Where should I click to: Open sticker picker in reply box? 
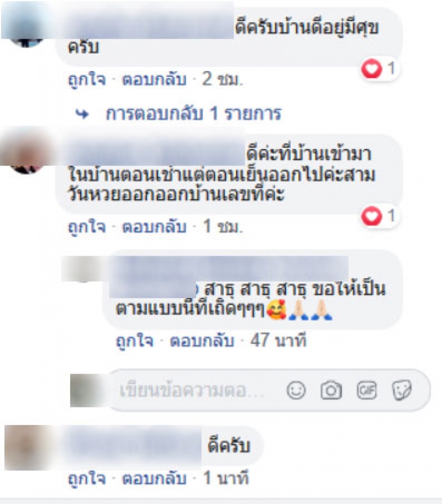click(x=402, y=390)
